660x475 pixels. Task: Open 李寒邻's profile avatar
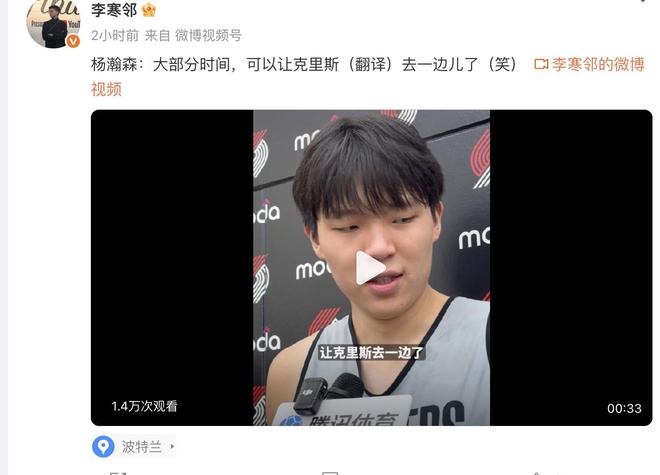(x=53, y=24)
